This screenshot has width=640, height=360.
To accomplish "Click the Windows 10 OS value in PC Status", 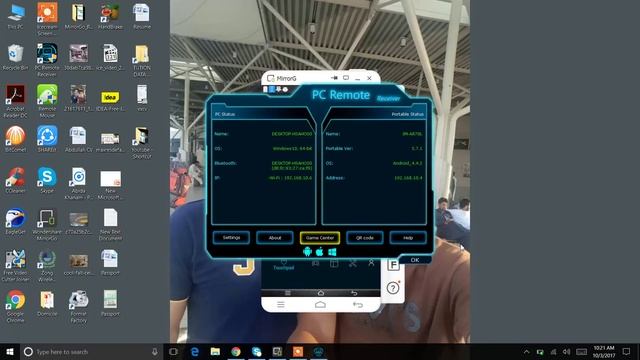I will pyautogui.click(x=292, y=149).
